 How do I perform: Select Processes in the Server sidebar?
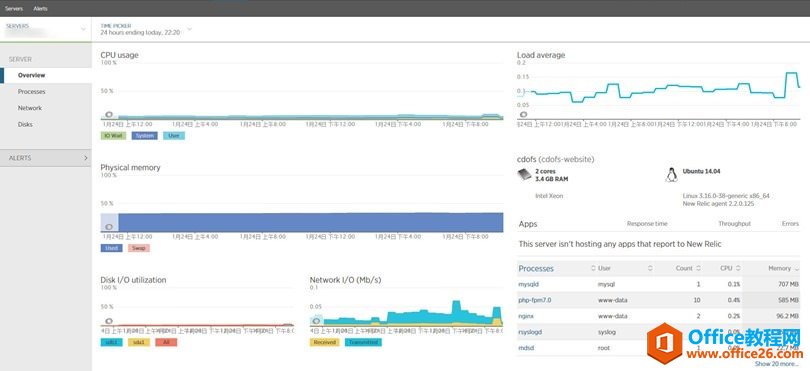(x=32, y=92)
